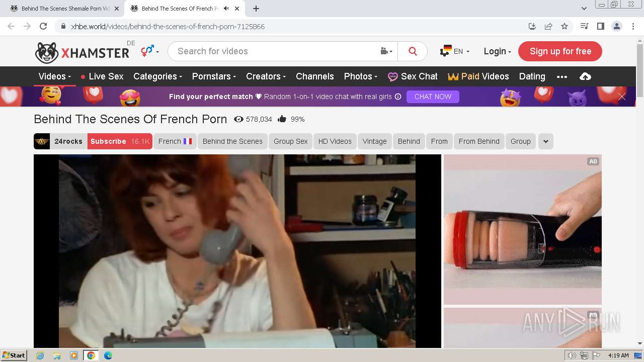Expand the Creators menu

click(x=266, y=76)
